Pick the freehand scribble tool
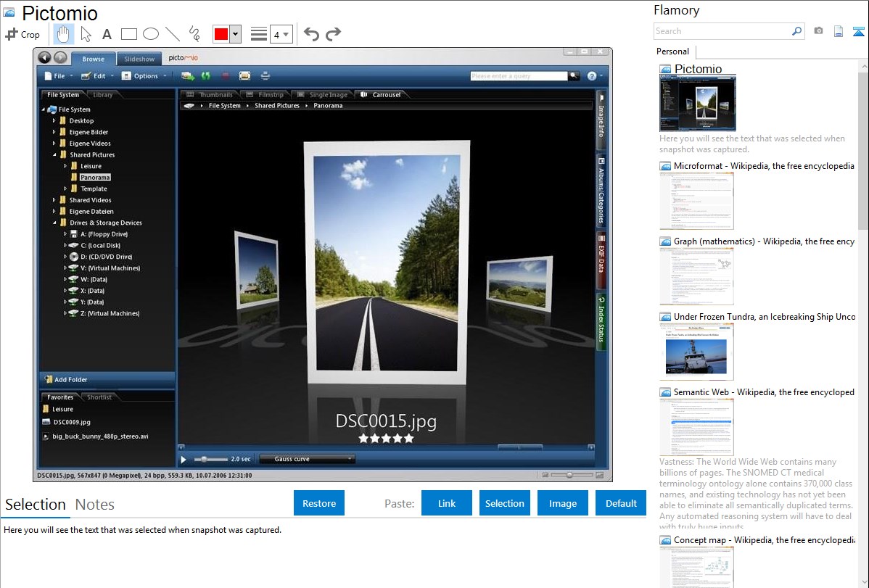This screenshot has width=869, height=588. [x=194, y=34]
